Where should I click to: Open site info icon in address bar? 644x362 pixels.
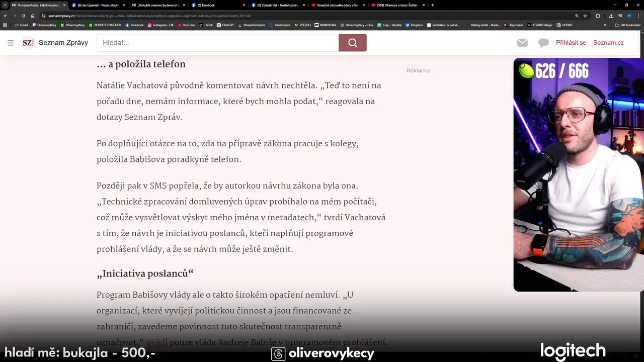click(x=43, y=16)
